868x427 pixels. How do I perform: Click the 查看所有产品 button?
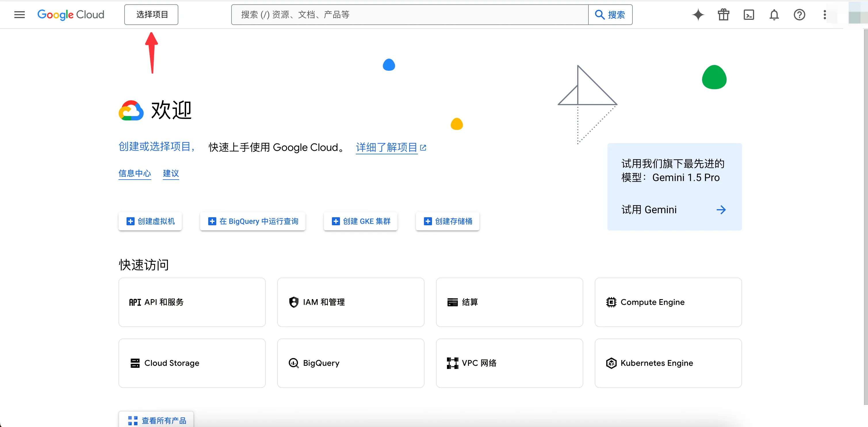pyautogui.click(x=156, y=420)
